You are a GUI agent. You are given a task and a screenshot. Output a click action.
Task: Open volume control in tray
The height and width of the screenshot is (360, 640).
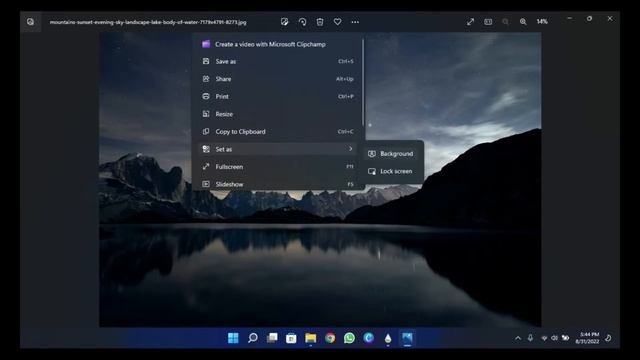(554, 338)
